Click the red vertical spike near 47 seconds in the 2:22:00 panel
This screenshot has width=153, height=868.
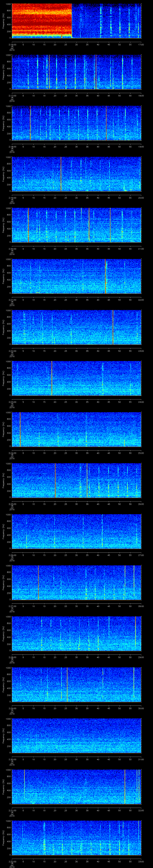point(113,327)
